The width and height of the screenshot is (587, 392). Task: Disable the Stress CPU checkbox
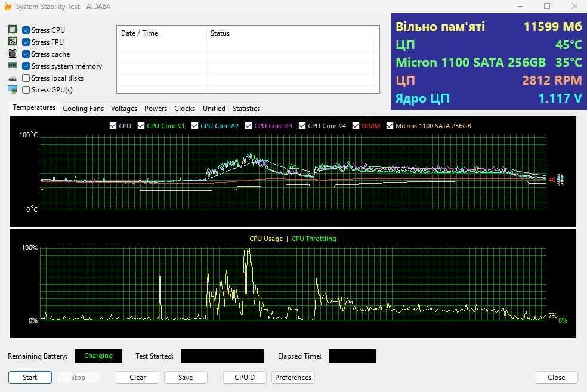click(x=26, y=30)
